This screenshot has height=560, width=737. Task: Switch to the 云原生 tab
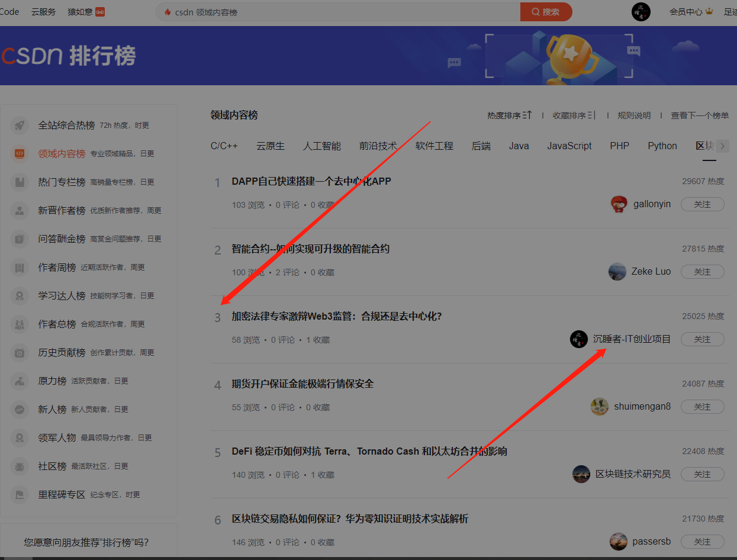[x=271, y=146]
